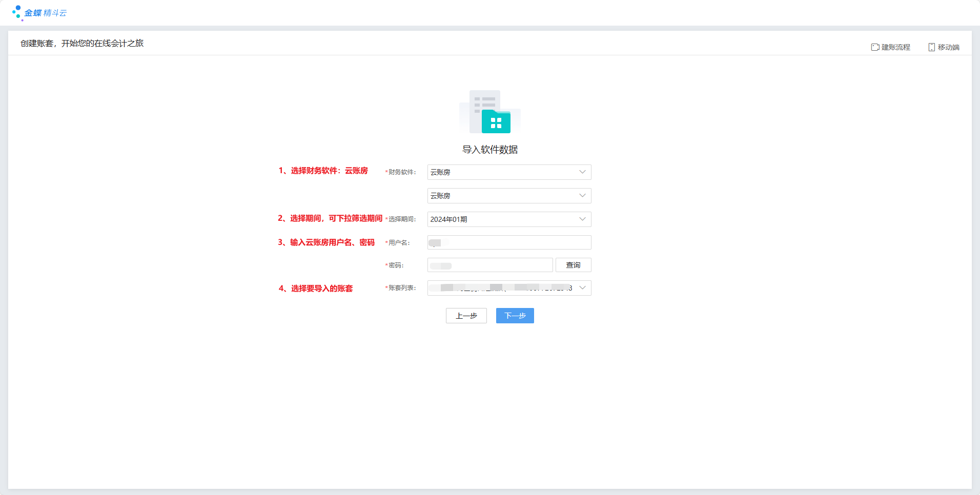This screenshot has width=980, height=495.
Task: Click the heading 创建账套，开始您的在线会计之旅
Action: (82, 43)
